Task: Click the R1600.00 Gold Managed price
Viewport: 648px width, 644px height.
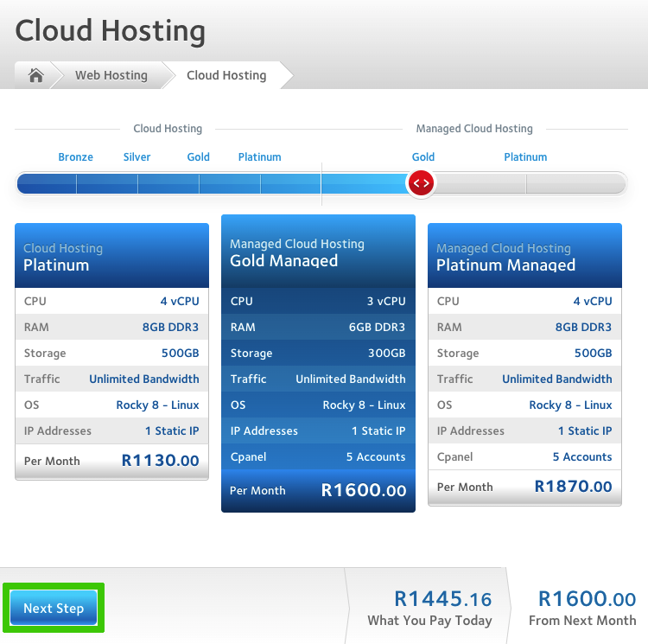Action: click(x=363, y=490)
